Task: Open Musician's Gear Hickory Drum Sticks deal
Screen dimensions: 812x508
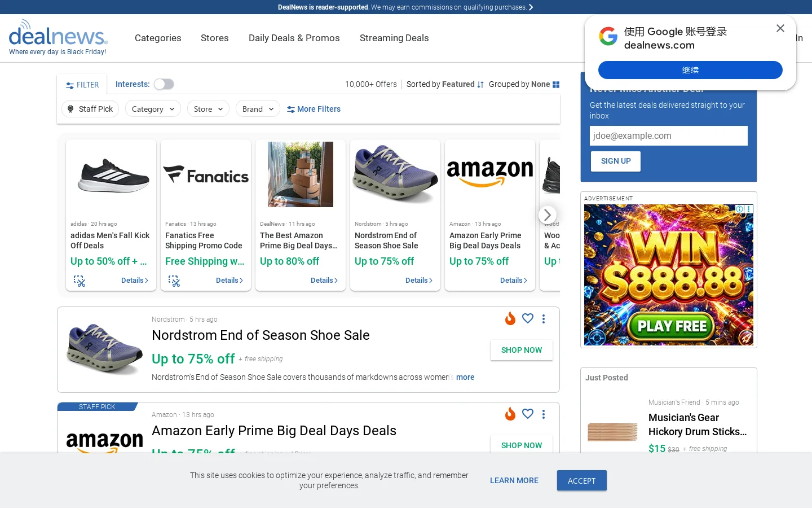Action: pyautogui.click(x=698, y=424)
